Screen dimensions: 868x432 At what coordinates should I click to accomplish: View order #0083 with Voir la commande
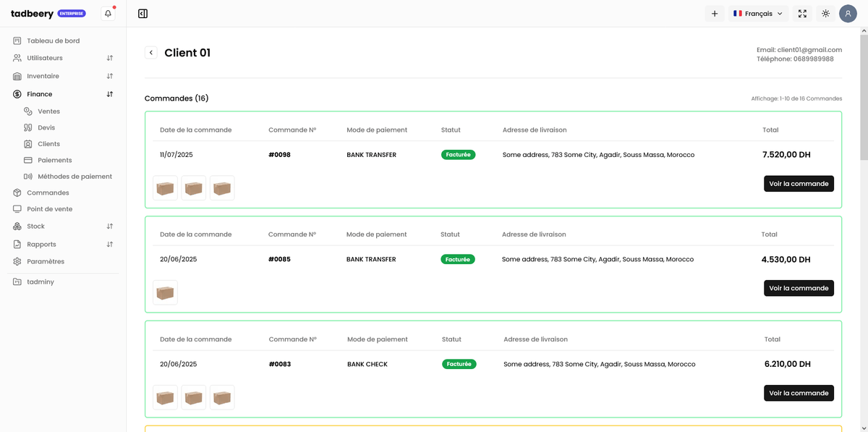tap(799, 393)
